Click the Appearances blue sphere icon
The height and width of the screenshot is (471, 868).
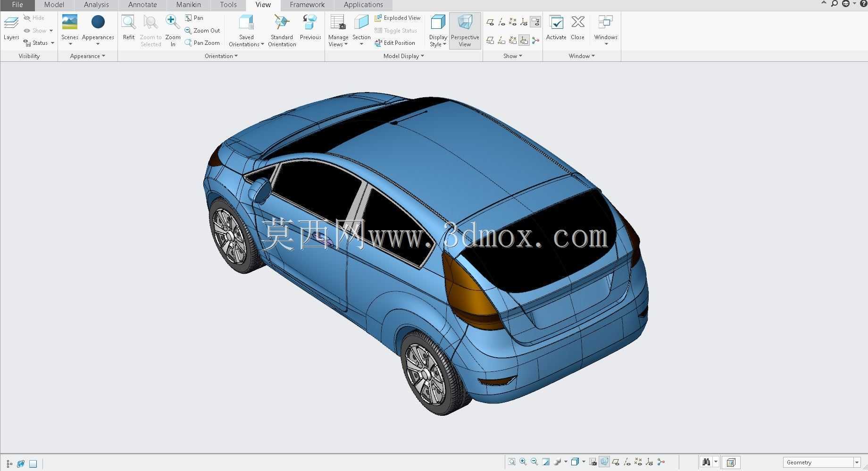98,22
